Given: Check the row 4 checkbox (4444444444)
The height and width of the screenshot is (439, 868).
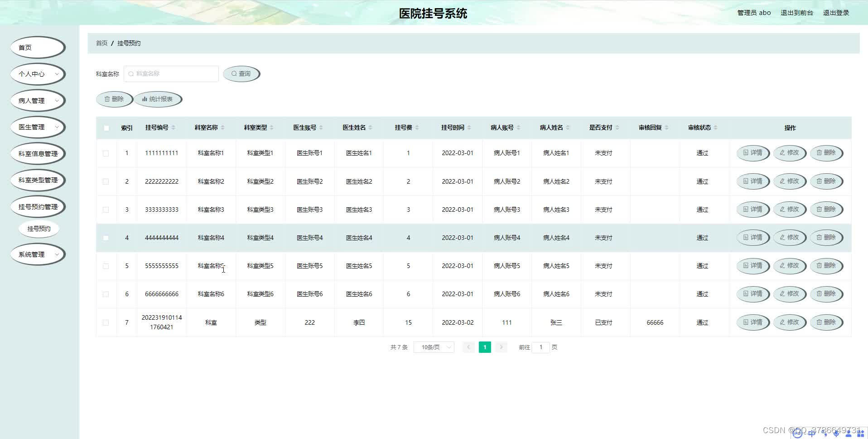Looking at the screenshot, I should click(106, 238).
